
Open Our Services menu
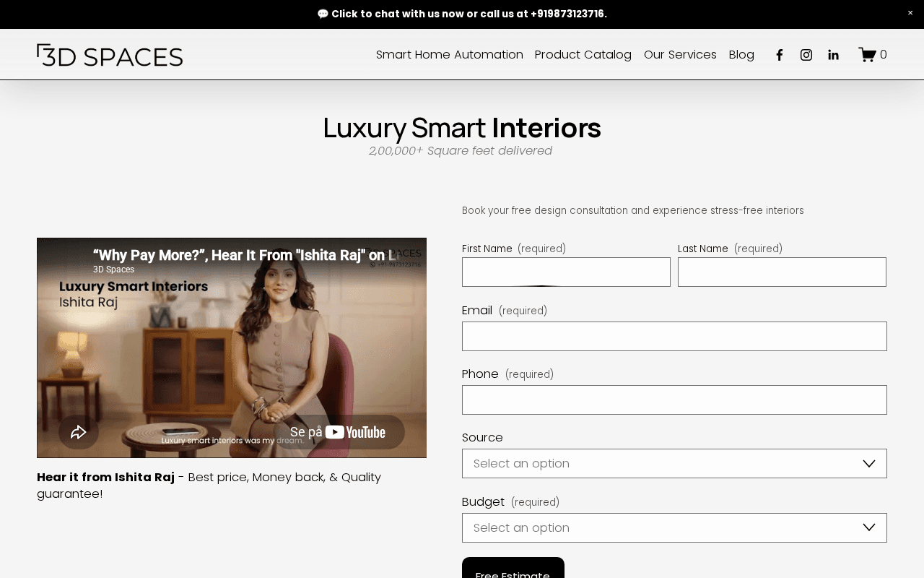pyautogui.click(x=680, y=55)
